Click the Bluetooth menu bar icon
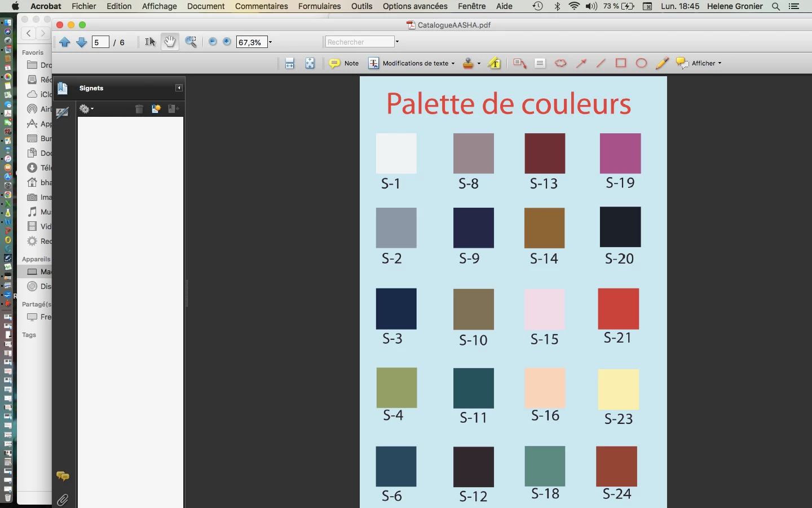Viewport: 812px width, 508px height. [x=557, y=6]
